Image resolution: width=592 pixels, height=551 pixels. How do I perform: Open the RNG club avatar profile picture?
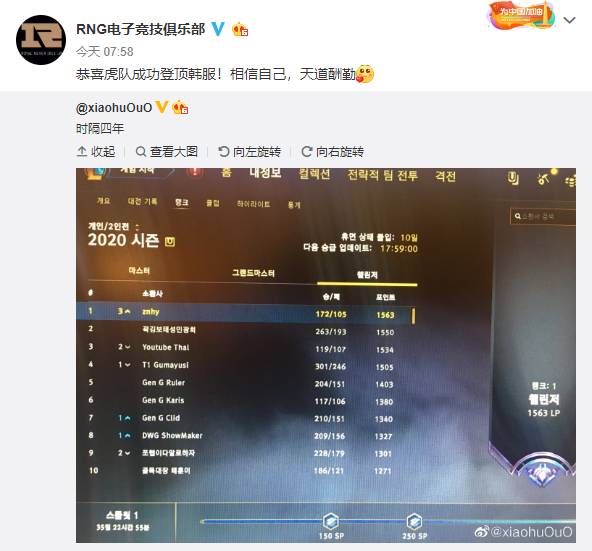(x=41, y=40)
